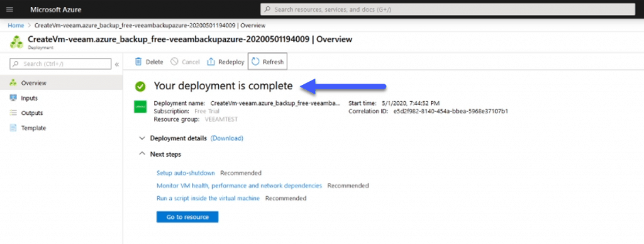The width and height of the screenshot is (644, 244).
Task: Go to Home breadcrumb
Action: click(x=16, y=25)
